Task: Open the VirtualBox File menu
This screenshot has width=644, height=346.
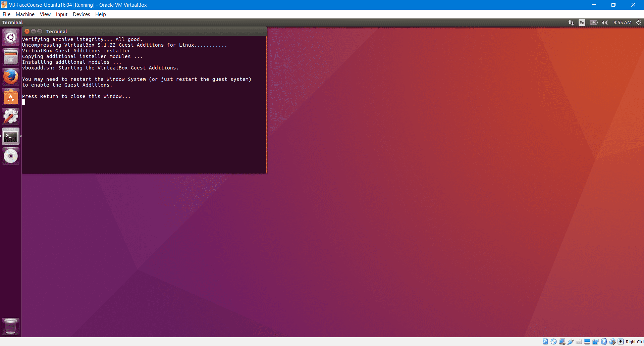Action: tap(6, 14)
